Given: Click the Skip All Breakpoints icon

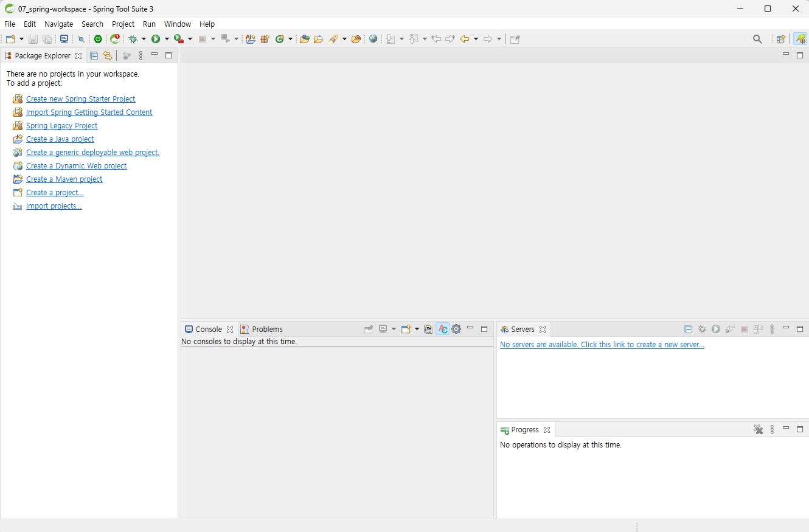Looking at the screenshot, I should (81, 39).
